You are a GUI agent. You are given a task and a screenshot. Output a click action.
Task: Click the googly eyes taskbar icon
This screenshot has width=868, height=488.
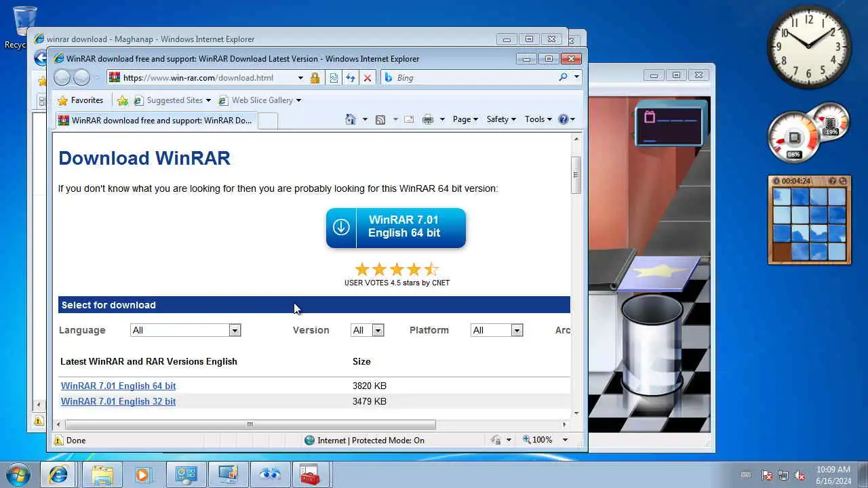tap(269, 474)
